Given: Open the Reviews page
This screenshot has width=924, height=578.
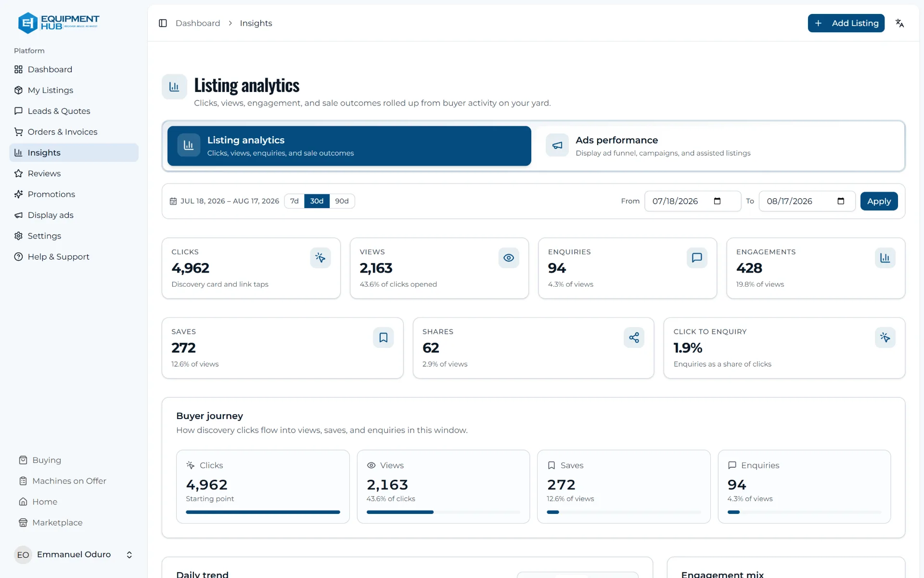Looking at the screenshot, I should click(x=74, y=173).
